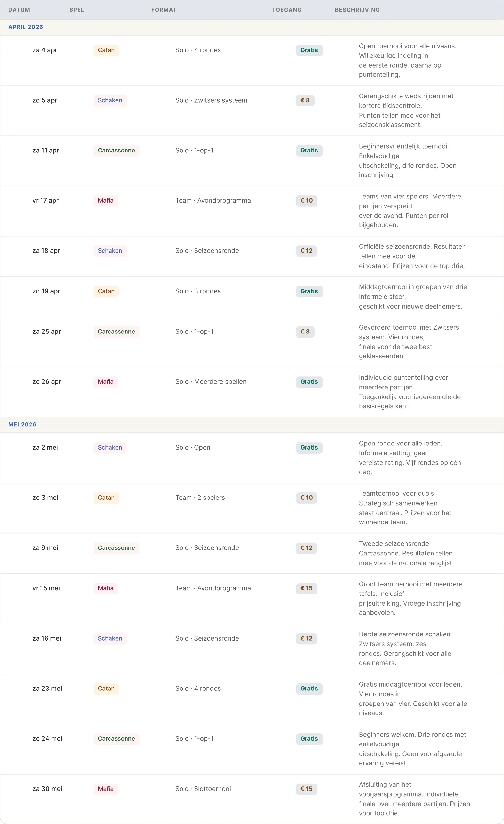Collapse the APRIL 2026 group header
Screen dimensions: 504x824
click(x=26, y=27)
